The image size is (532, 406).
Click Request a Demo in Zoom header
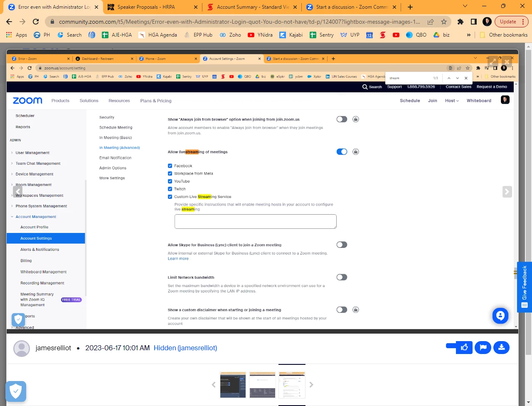(x=492, y=87)
